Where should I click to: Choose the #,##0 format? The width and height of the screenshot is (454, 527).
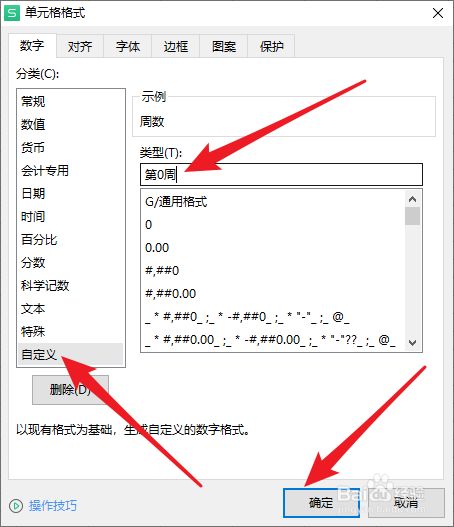(x=273, y=271)
